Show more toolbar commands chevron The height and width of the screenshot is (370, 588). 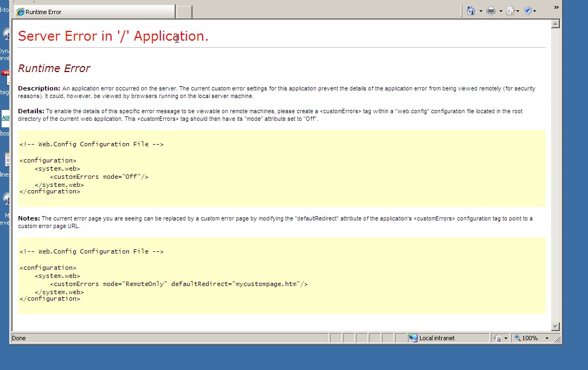[556, 8]
